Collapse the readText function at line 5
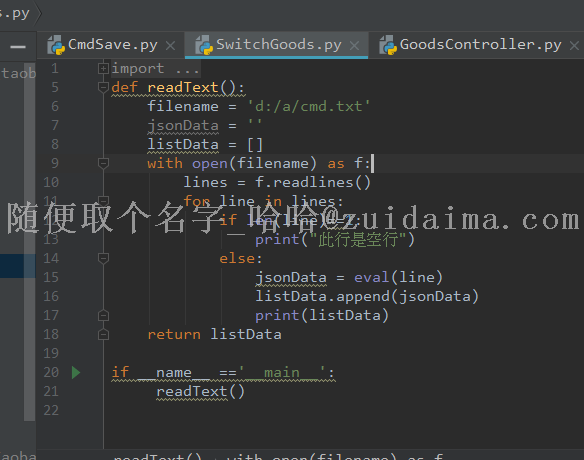Screen dimensions: 584x460 coord(103,88)
